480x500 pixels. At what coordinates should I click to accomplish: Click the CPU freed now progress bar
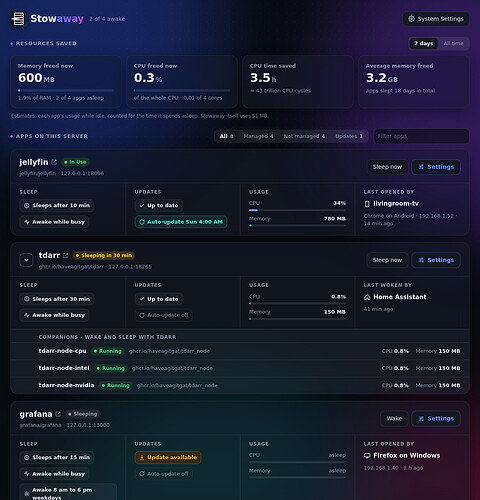[182, 90]
